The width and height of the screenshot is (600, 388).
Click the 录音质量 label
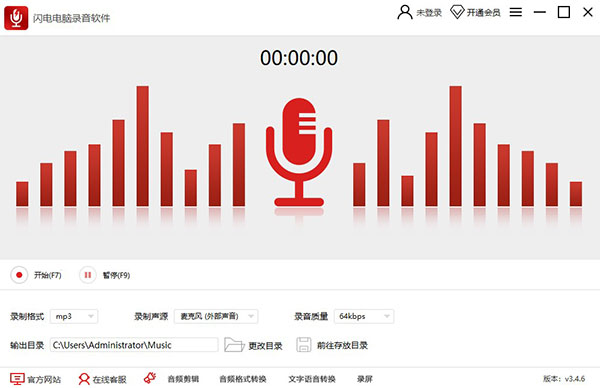[311, 316]
